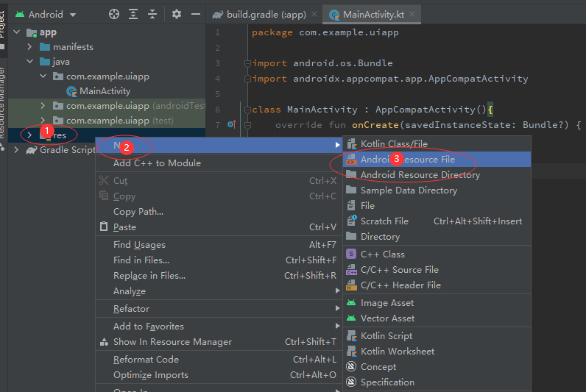Click Refactor in the context menu
Screen dimensions: 586x392
(x=131, y=309)
